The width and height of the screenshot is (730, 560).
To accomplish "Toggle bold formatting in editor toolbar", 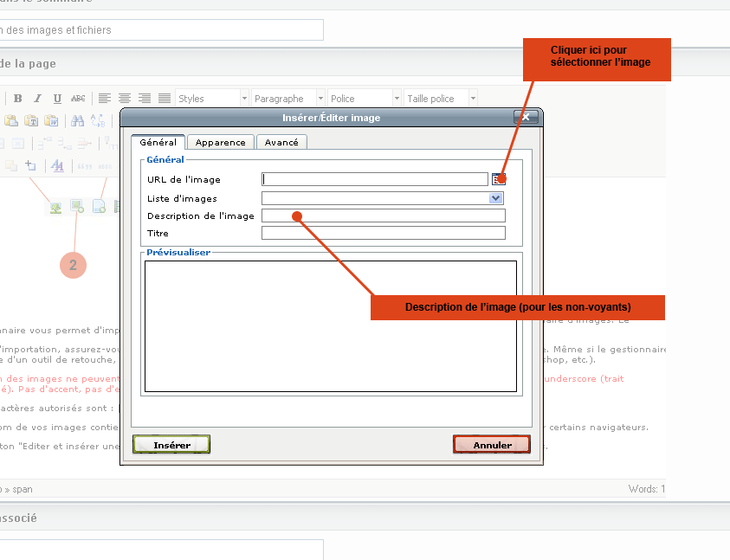I will (x=17, y=99).
